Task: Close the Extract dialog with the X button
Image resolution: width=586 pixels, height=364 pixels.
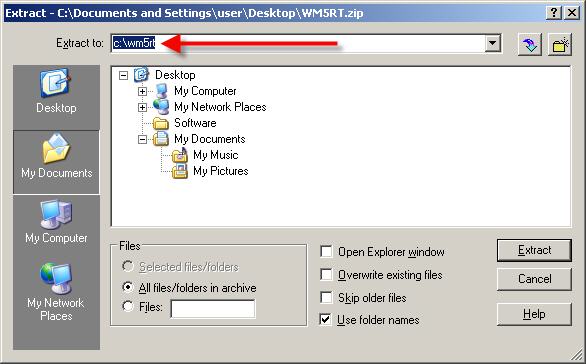Action: click(x=572, y=13)
